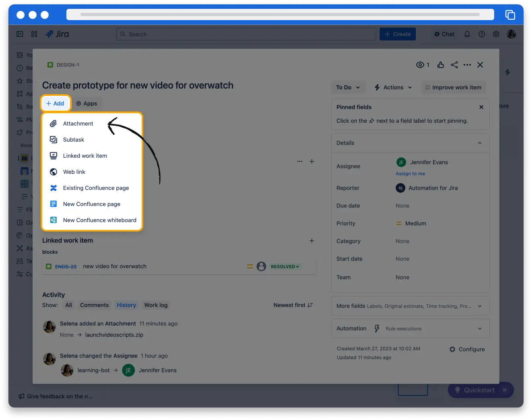Switch to Work log activity tab
Viewport: 532px width, 420px height.
pyautogui.click(x=156, y=305)
